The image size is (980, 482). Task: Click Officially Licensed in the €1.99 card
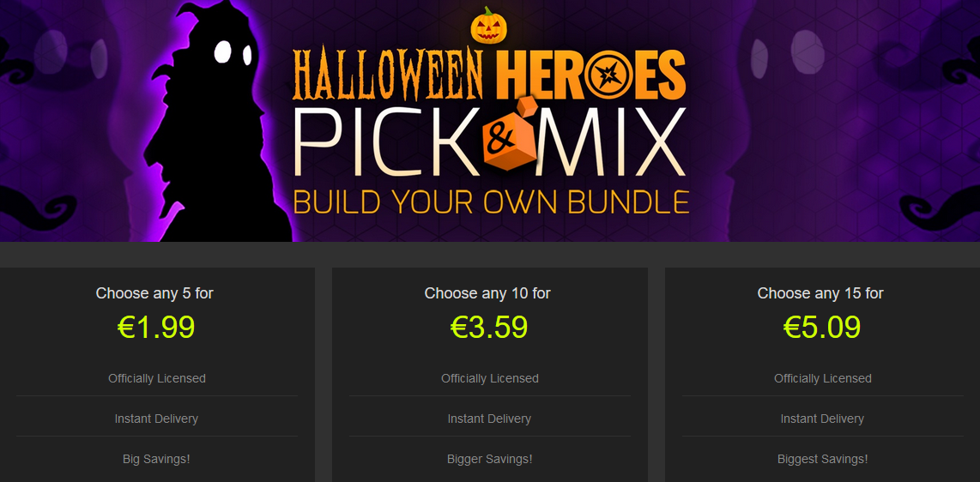(157, 378)
